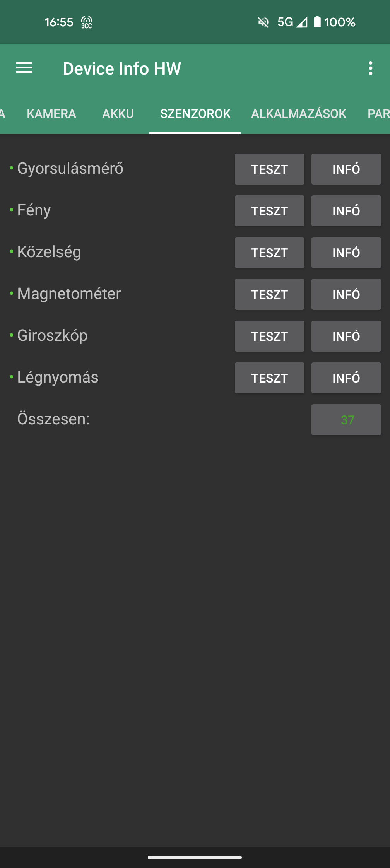390x868 pixels.
Task: Start TESZT for Magnetométer
Action: tap(270, 294)
